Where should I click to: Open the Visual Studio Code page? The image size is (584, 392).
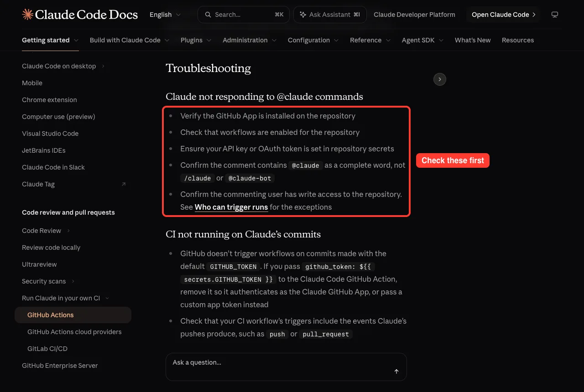pyautogui.click(x=50, y=134)
